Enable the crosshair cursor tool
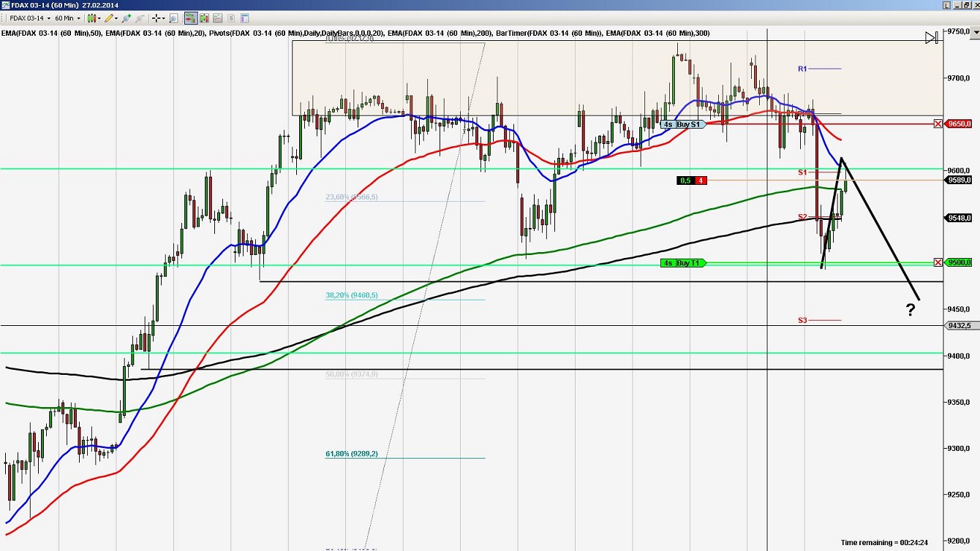 point(156,18)
